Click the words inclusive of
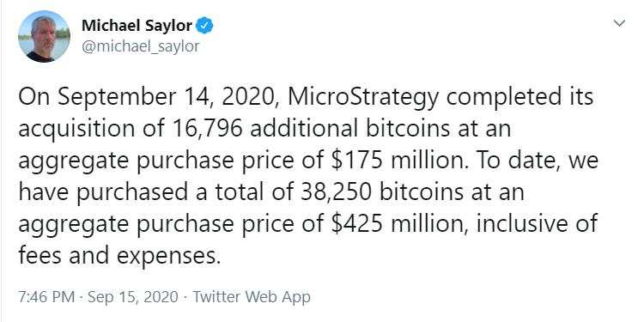The height and width of the screenshot is (322, 644). (538, 224)
